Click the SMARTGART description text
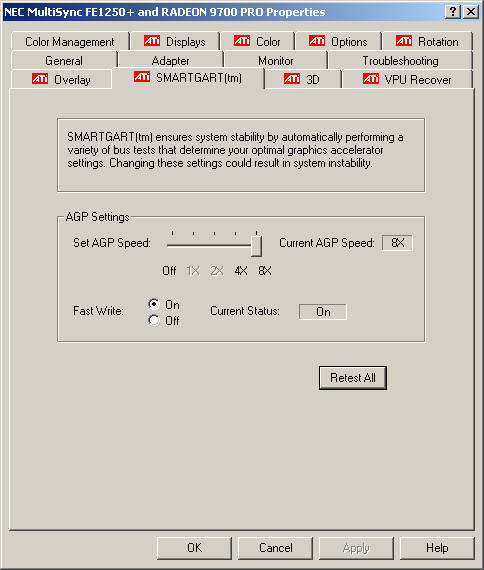This screenshot has width=484, height=570. [x=235, y=150]
